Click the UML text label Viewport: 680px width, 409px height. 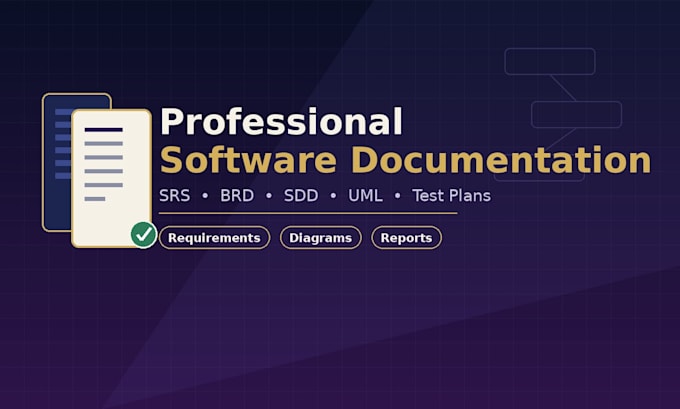365,196
